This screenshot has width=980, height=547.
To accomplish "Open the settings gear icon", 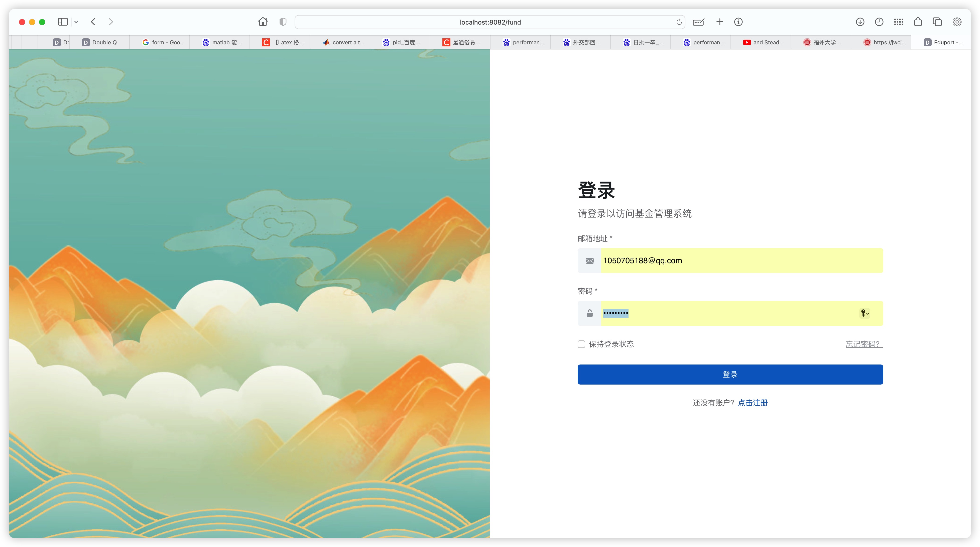I will pos(957,22).
